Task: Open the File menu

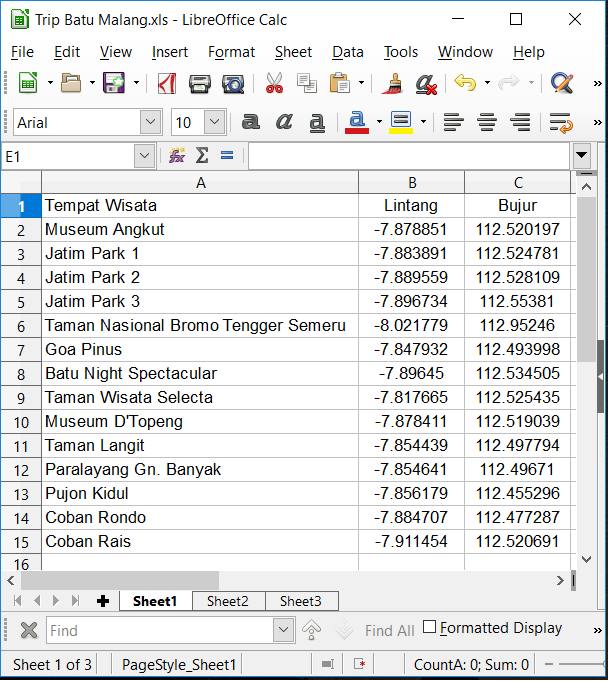Action: coord(22,52)
